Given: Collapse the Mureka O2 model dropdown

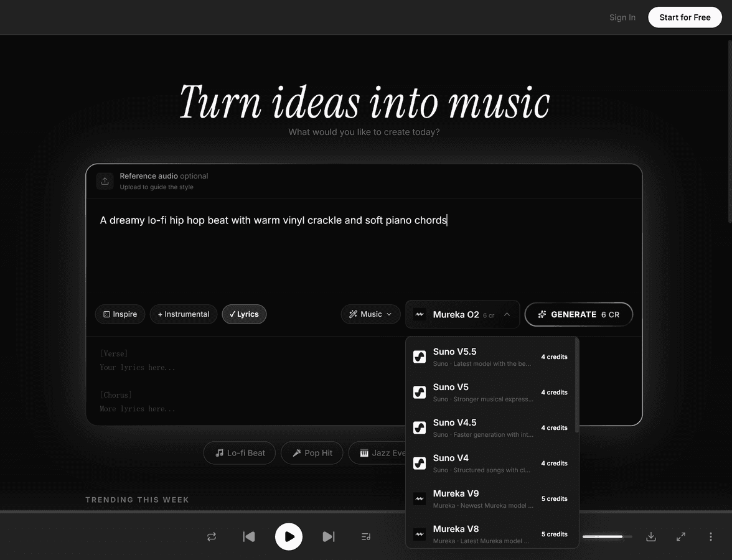Looking at the screenshot, I should tap(462, 315).
